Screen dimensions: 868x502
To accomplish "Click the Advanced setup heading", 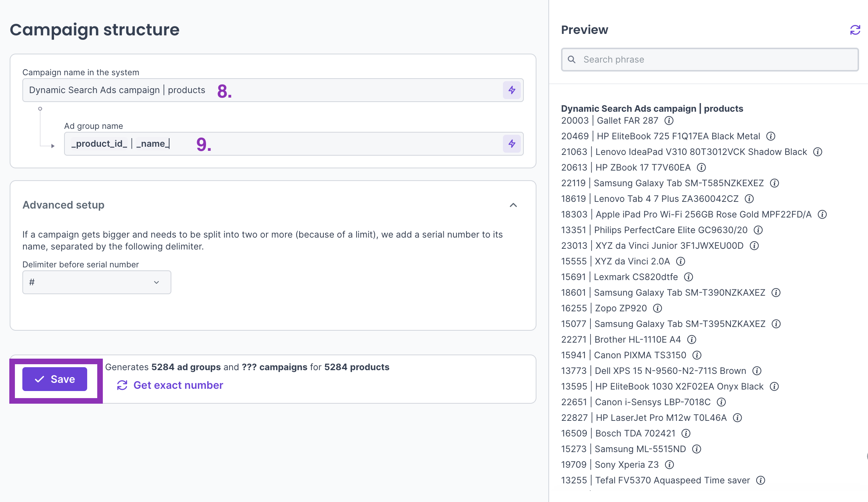I will pos(63,205).
